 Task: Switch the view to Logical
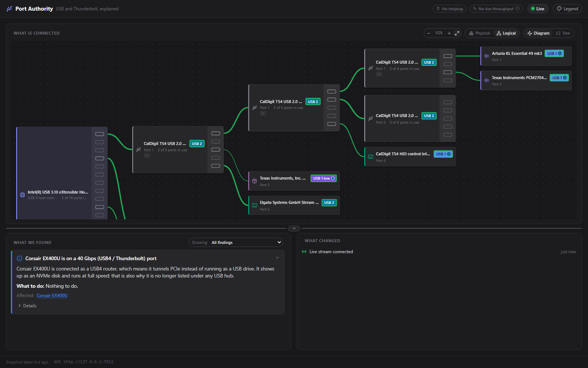[506, 33]
